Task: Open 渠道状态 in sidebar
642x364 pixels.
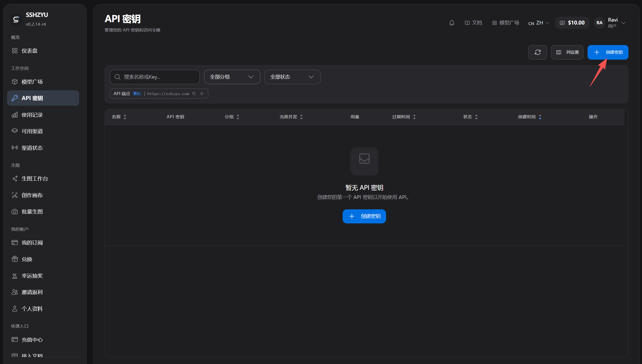Action: pos(43,148)
